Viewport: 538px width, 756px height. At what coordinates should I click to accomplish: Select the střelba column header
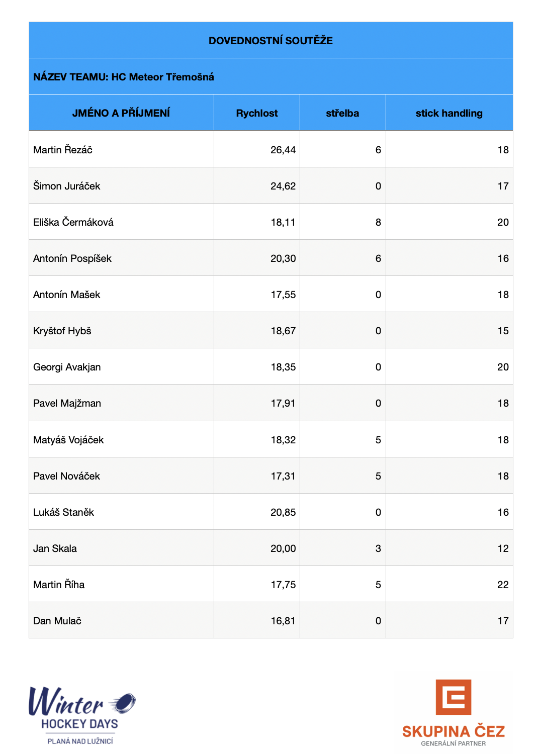click(x=342, y=113)
